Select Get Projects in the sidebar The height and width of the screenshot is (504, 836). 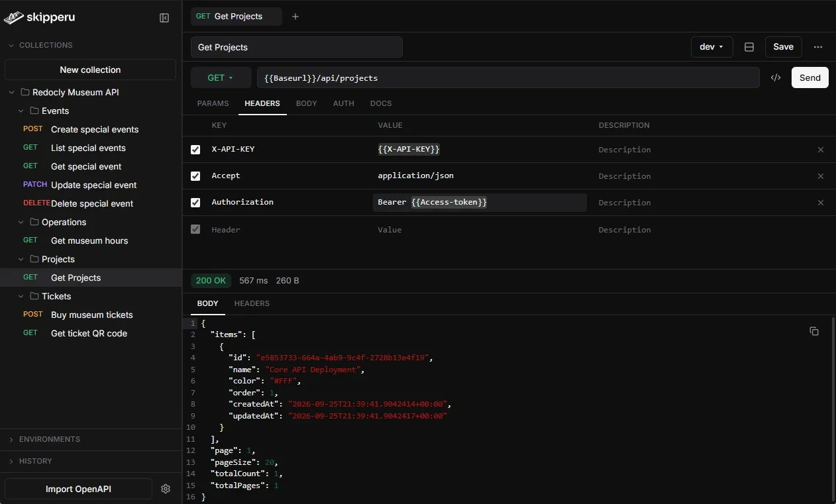coord(91,277)
